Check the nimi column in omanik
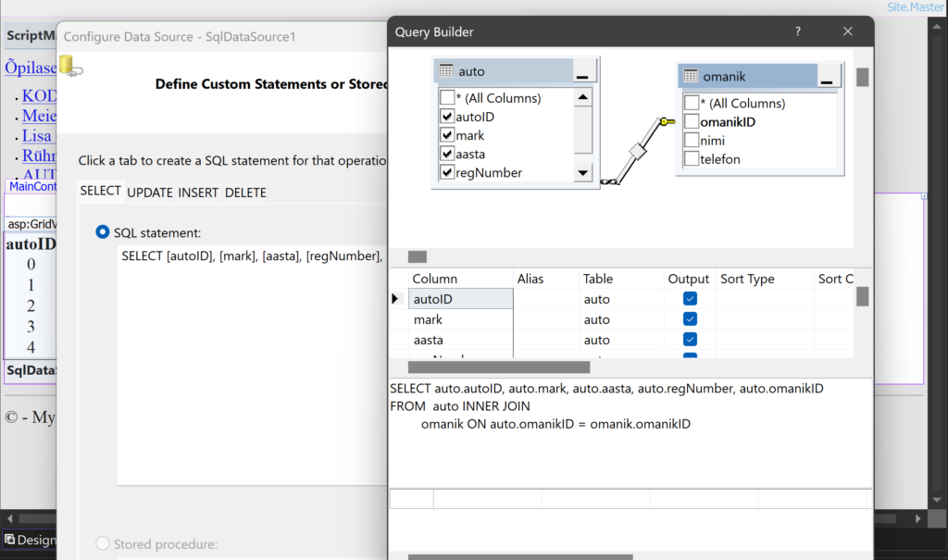 pyautogui.click(x=692, y=141)
